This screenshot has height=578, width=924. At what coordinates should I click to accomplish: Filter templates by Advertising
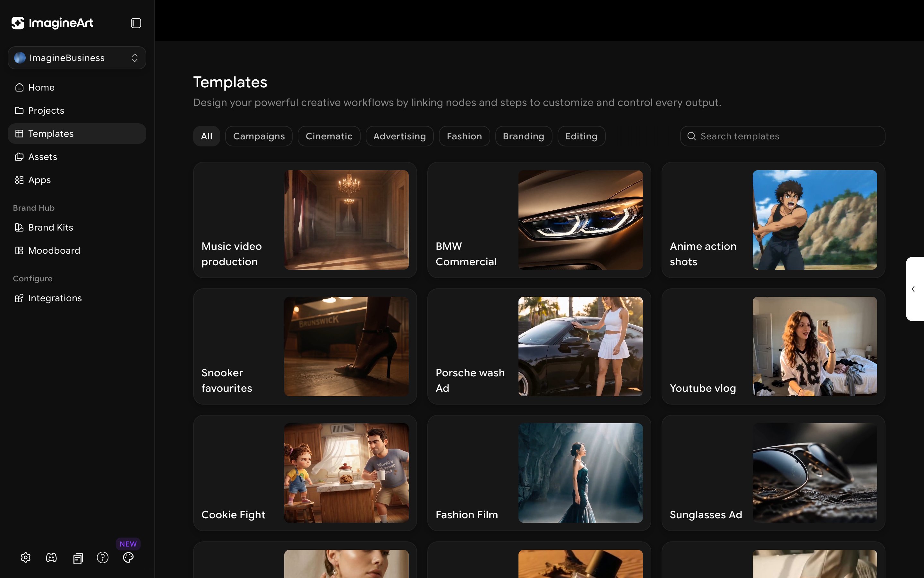399,136
